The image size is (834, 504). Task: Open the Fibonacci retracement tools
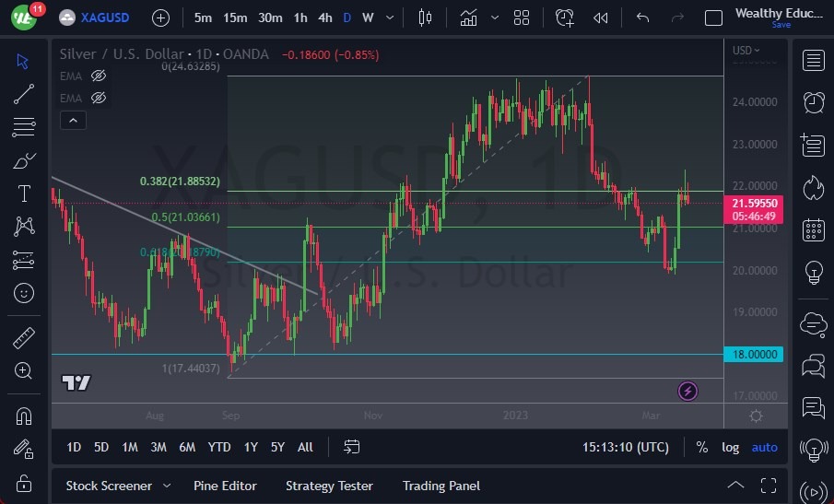point(23,127)
